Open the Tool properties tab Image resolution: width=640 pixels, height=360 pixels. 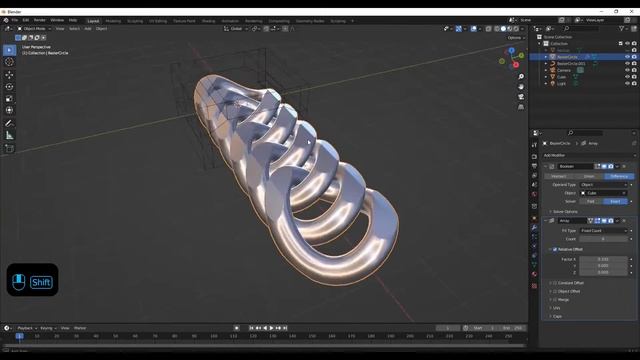point(534,145)
